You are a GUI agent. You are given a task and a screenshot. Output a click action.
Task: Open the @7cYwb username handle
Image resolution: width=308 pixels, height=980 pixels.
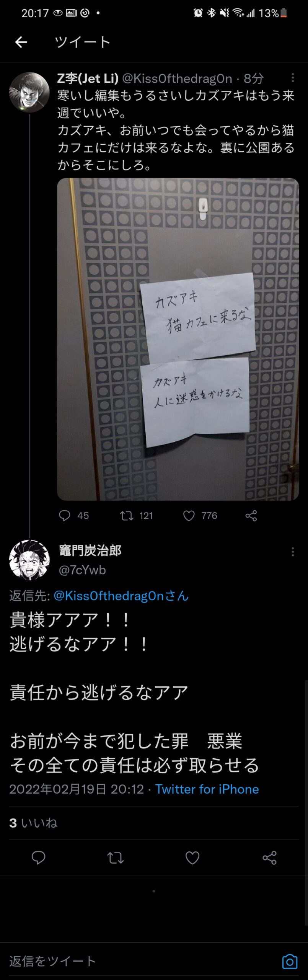click(82, 570)
